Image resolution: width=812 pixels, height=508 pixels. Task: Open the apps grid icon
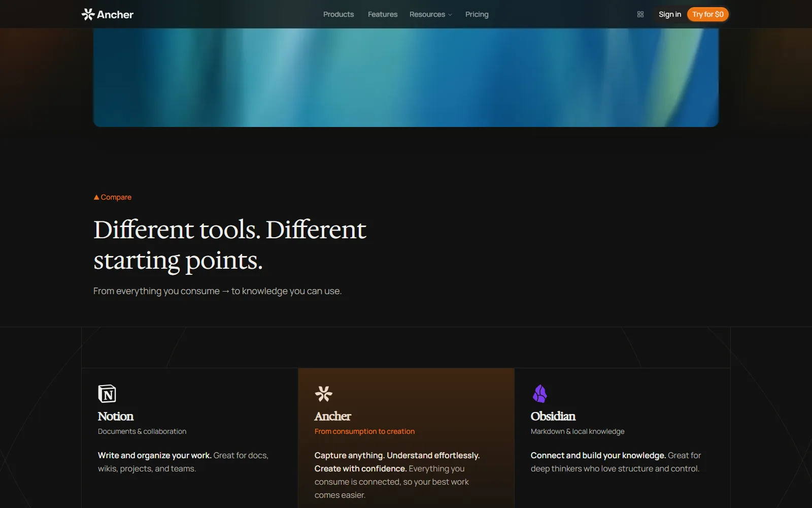click(640, 14)
